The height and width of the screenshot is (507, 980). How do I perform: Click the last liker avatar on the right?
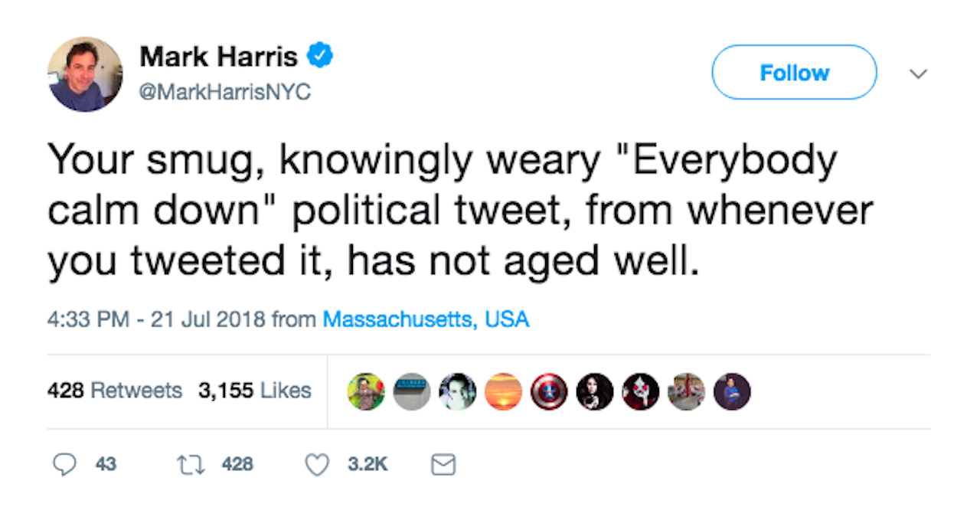pos(732,391)
